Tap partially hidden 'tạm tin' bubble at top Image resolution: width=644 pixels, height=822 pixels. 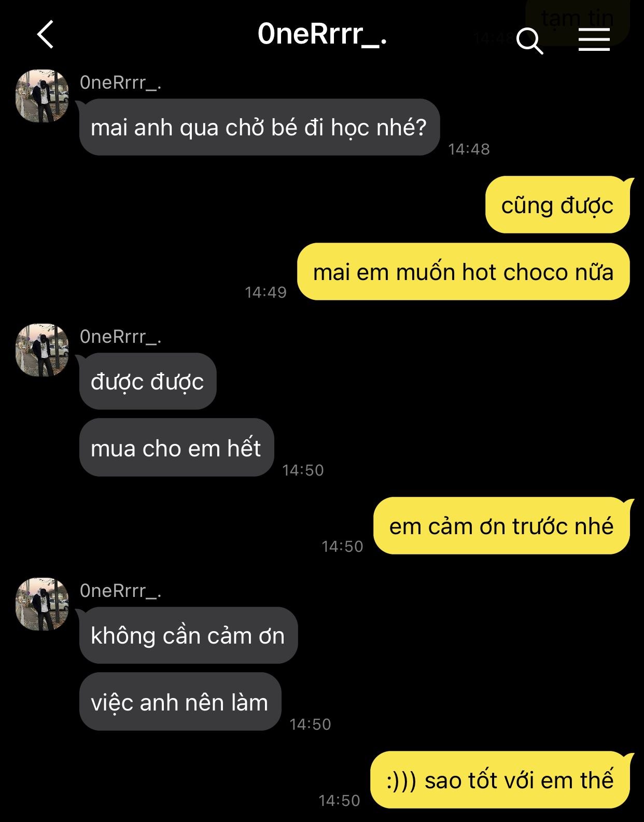pos(578,21)
